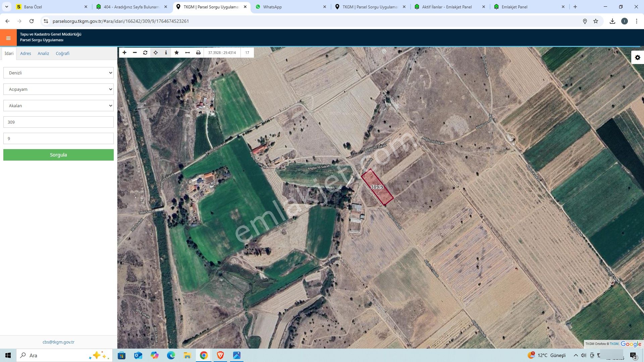Image resolution: width=644 pixels, height=362 pixels.
Task: Click the ada number field containing 309
Action: pos(58,122)
